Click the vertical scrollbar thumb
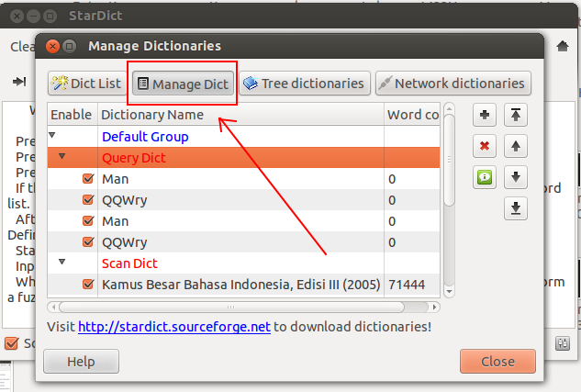 pos(449,160)
